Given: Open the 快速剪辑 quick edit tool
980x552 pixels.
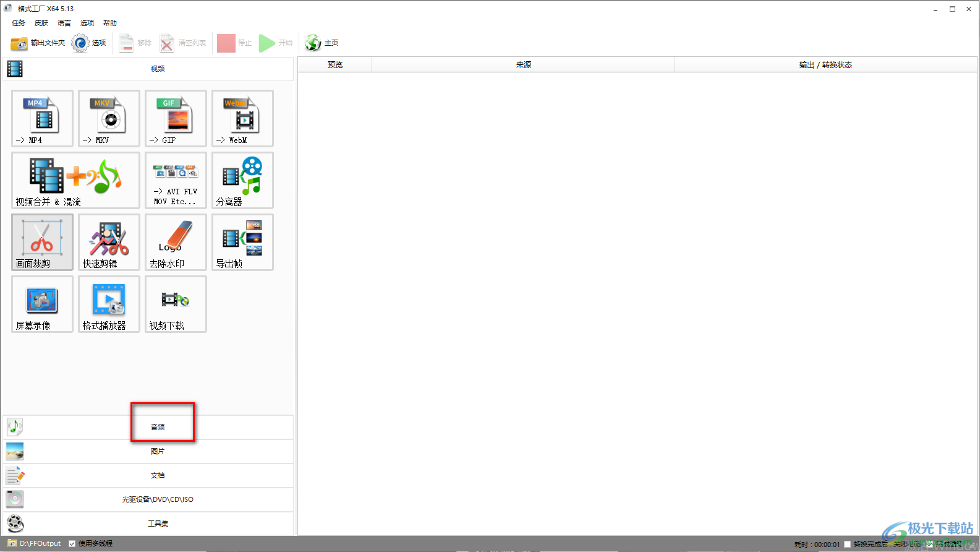Looking at the screenshot, I should [109, 242].
